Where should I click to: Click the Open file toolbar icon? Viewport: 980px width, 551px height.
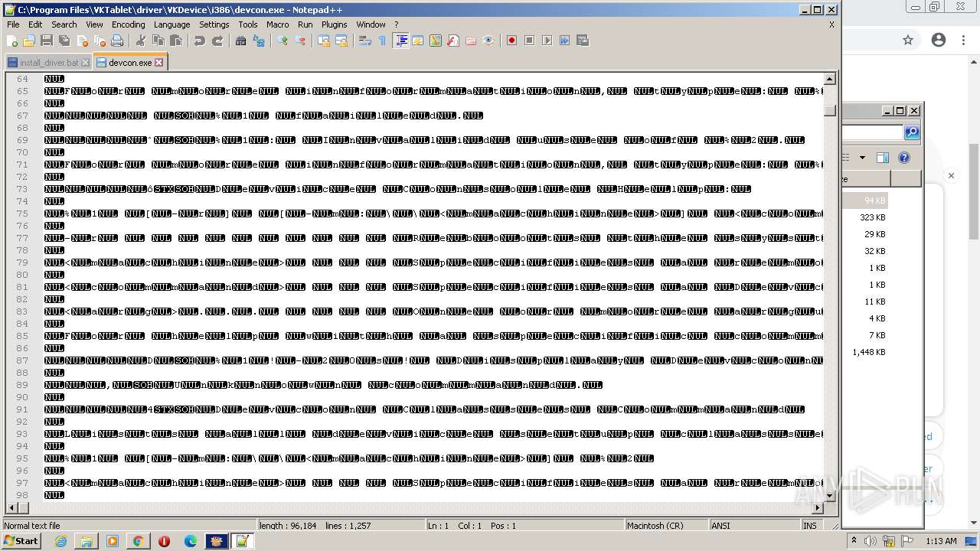pyautogui.click(x=29, y=41)
